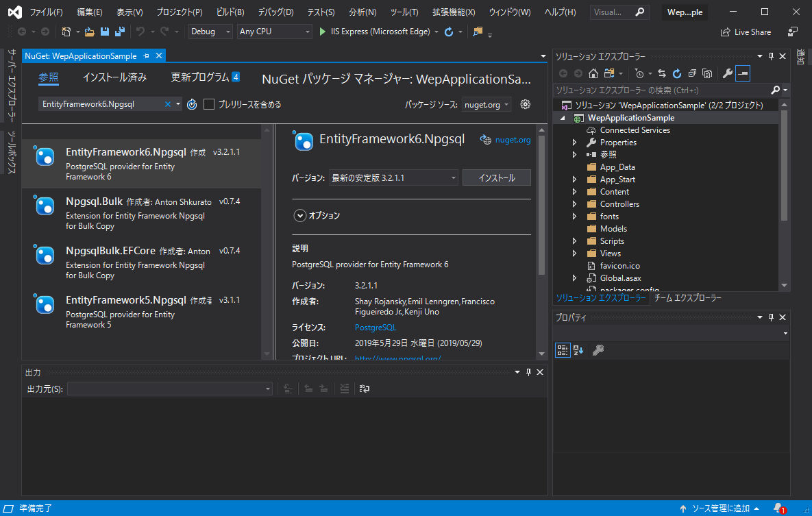Viewport: 812px width, 516px height.
Task: Click Property Pages wrench in Properties panel
Action: [x=598, y=350]
